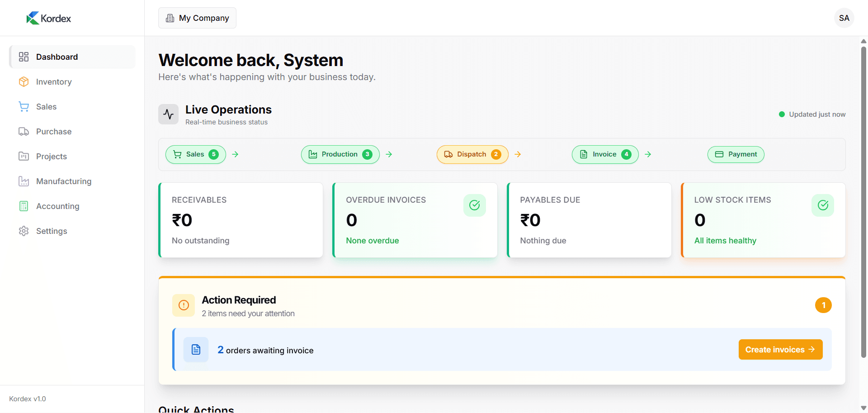Open the Inventory section from the sidebar
868x413 pixels.
(24, 81)
